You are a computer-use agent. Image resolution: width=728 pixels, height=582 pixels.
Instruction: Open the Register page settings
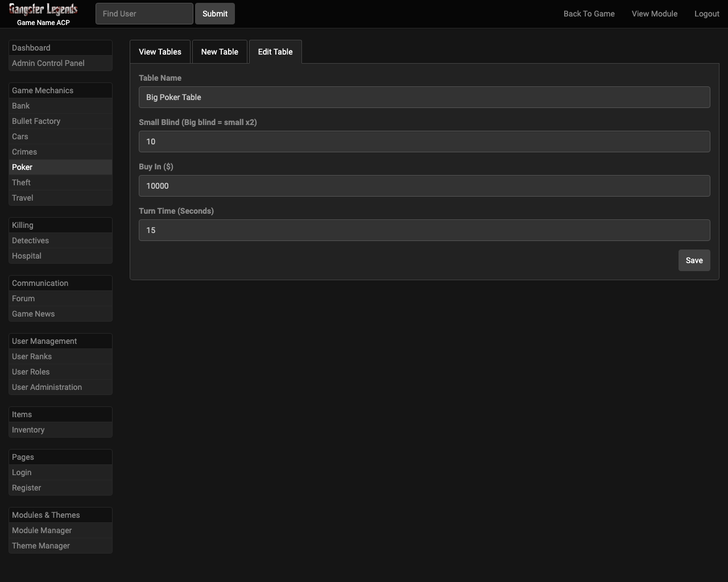60,488
